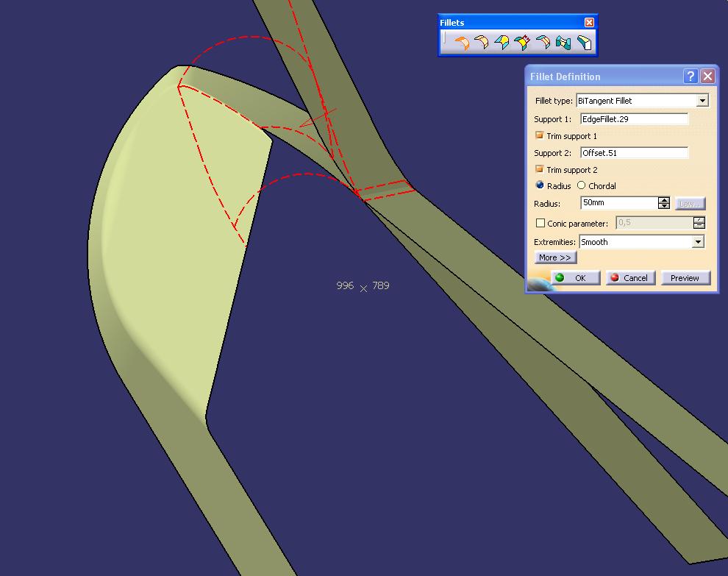Select the Tritangent Fillet tool icon
This screenshot has width=728, height=576.
point(584,43)
